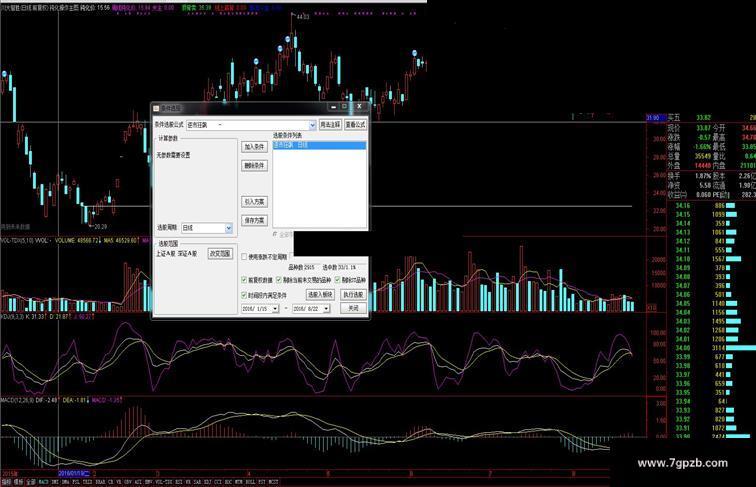Click the blue signal marker at chart's far left
The width and height of the screenshot is (756, 487).
[4, 74]
